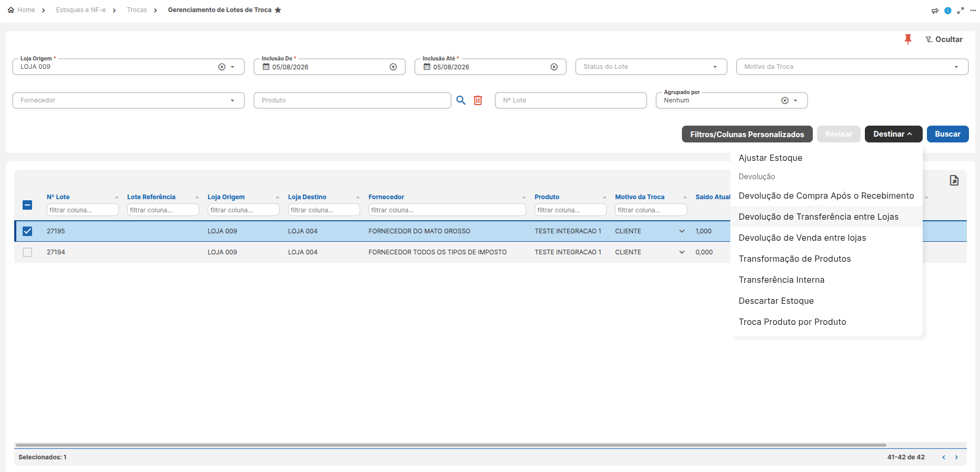Click the Home icon in the breadcrumb
980x472 pixels.
[11, 10]
